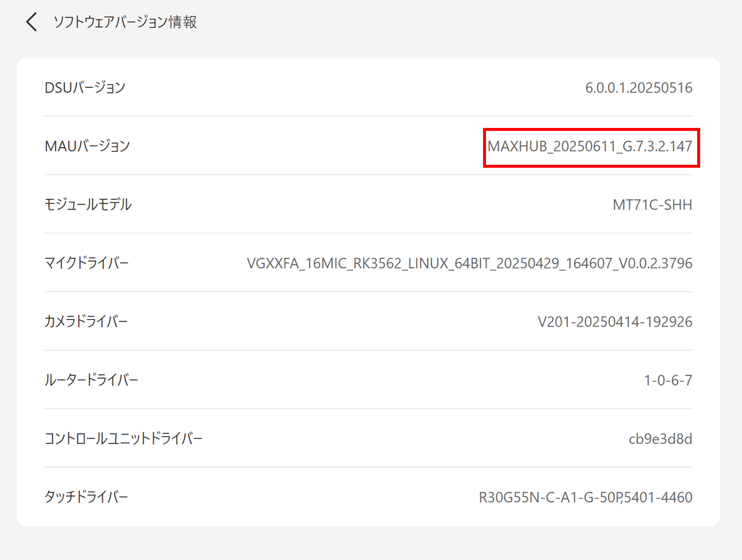The height and width of the screenshot is (560, 742).
Task: Click router driver value 1-0-6-7
Action: (668, 380)
